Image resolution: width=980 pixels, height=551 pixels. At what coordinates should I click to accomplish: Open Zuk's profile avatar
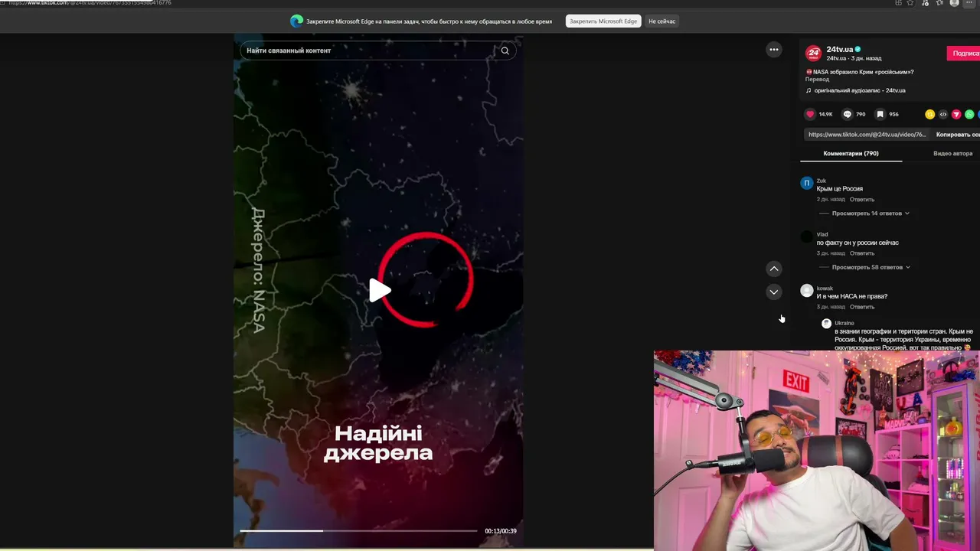pos(807,183)
